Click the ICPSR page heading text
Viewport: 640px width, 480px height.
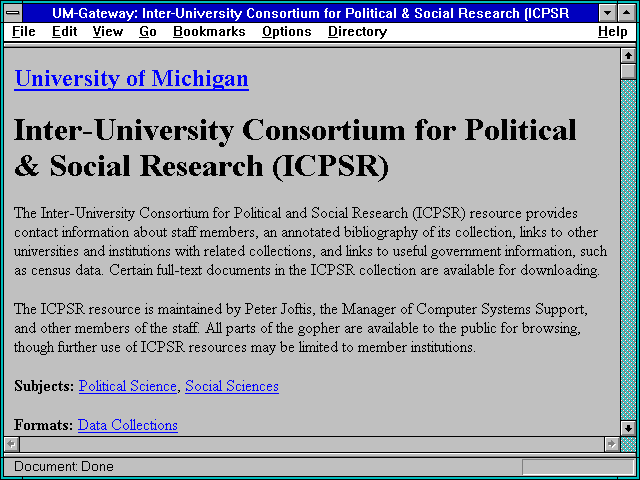(295, 148)
